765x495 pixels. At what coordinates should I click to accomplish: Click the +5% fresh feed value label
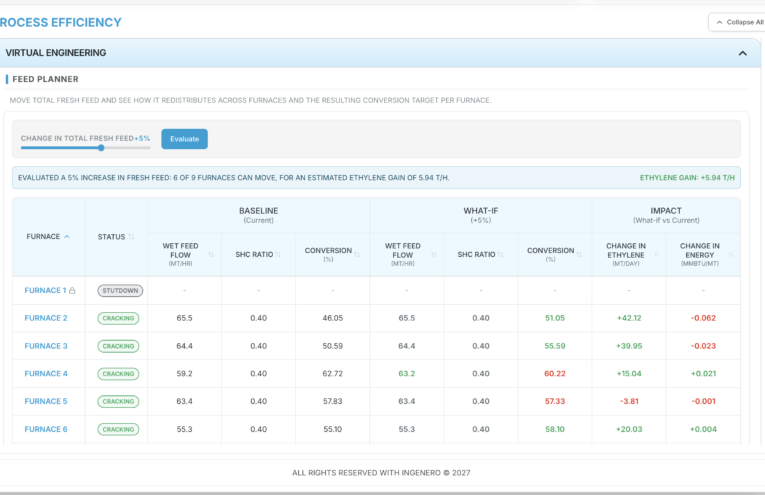coord(142,139)
